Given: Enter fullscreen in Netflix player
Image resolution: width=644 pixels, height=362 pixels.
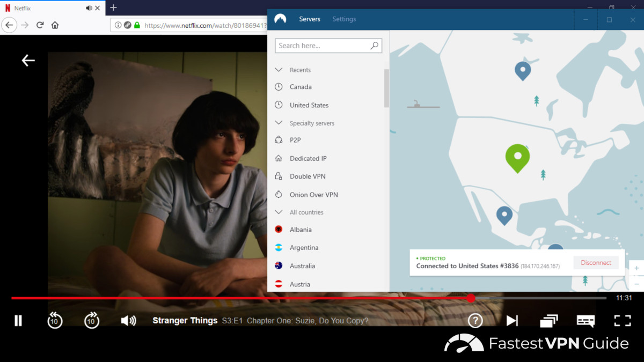Looking at the screenshot, I should (x=623, y=321).
